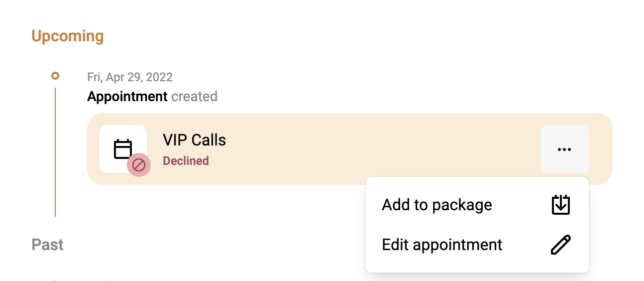Click the bold Appointment word
Screen dimensions: 644x281
(x=127, y=96)
